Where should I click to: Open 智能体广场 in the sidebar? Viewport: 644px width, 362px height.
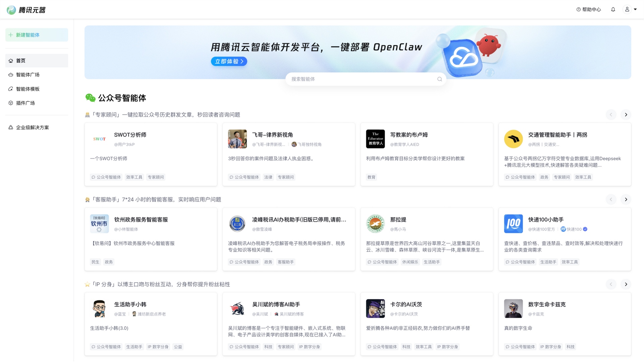37,75
